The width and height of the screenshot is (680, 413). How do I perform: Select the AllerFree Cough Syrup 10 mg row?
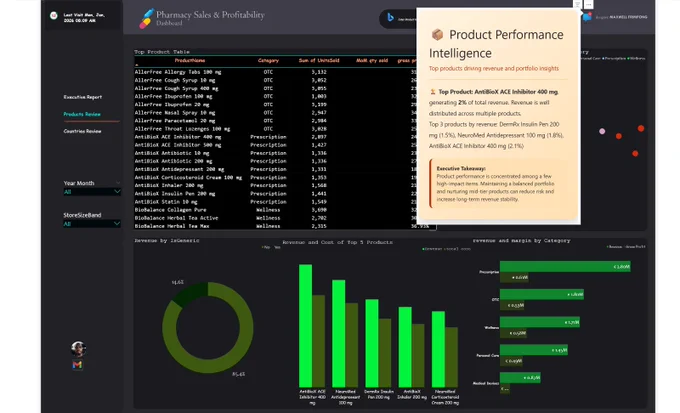(x=275, y=80)
